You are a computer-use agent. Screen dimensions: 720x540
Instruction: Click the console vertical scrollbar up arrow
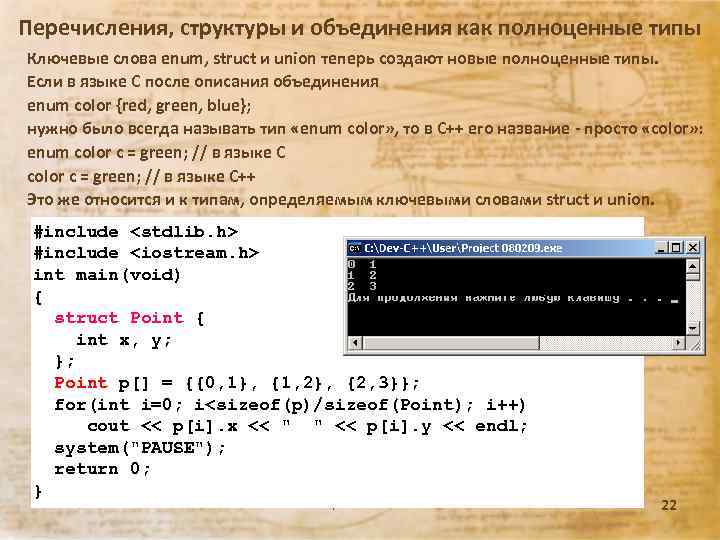point(692,266)
